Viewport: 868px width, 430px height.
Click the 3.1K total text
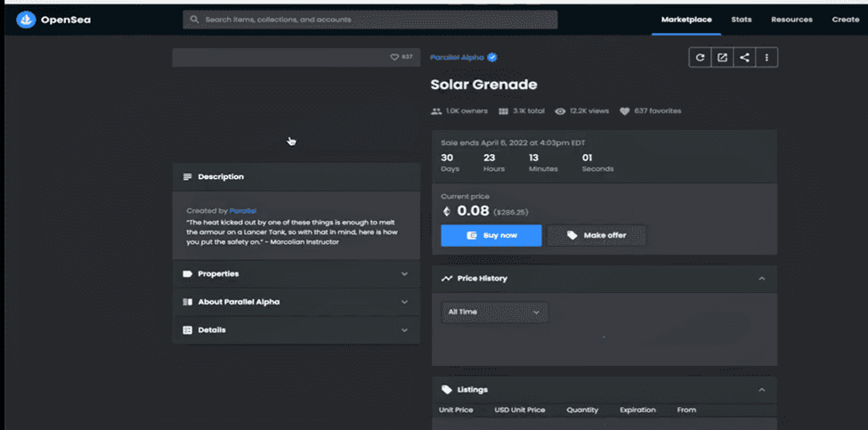529,110
